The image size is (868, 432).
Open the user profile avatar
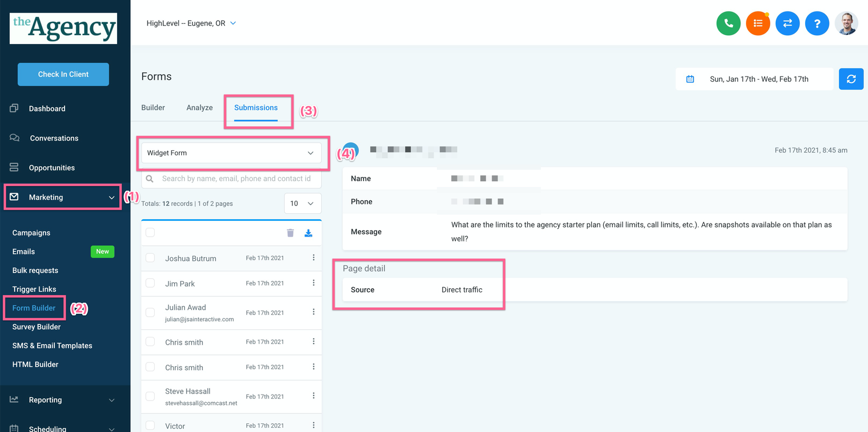(x=846, y=23)
